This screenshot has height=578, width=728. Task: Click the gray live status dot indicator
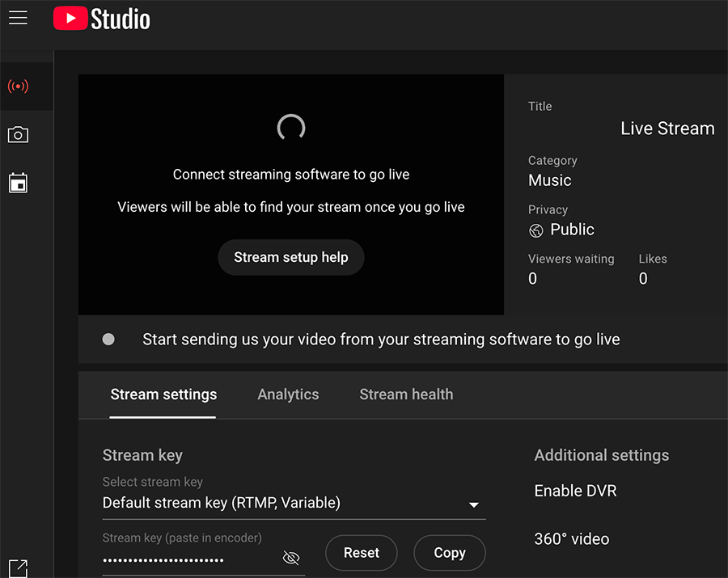[108, 339]
